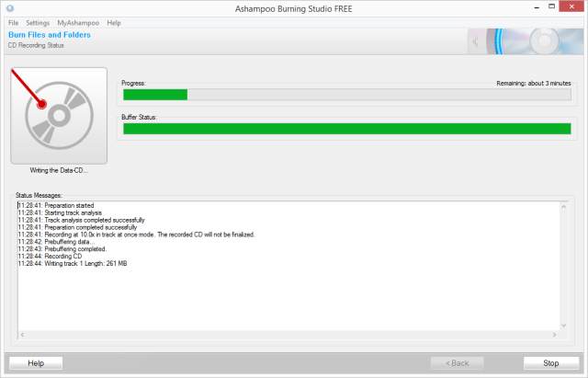588x378 pixels.
Task: Open the File menu
Action: pos(13,23)
